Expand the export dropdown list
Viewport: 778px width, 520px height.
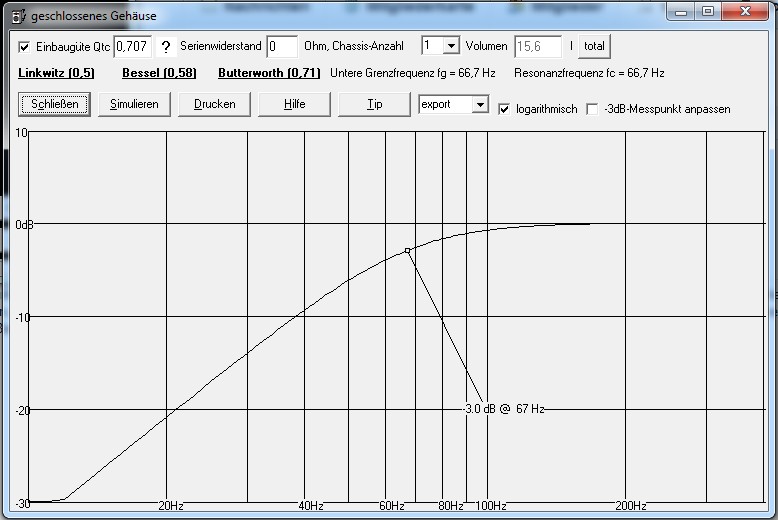coord(479,104)
